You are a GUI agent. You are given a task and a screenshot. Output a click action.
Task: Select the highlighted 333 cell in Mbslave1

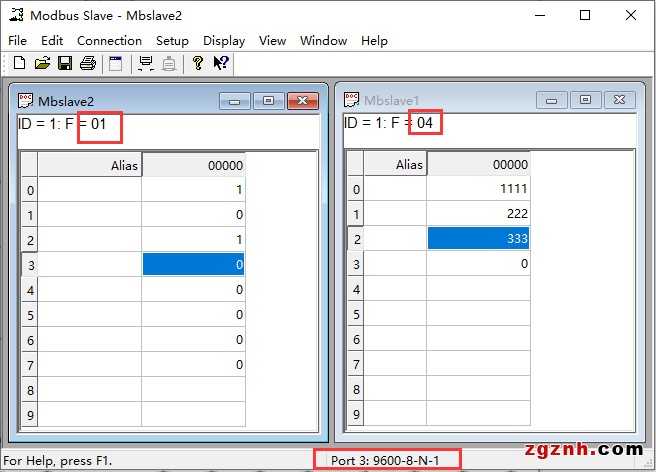pyautogui.click(x=478, y=238)
